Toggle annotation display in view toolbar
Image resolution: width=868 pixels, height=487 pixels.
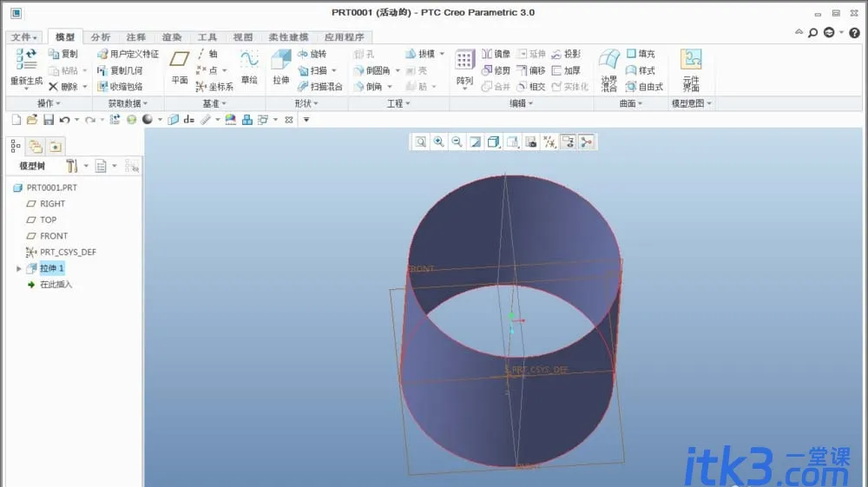[x=568, y=142]
